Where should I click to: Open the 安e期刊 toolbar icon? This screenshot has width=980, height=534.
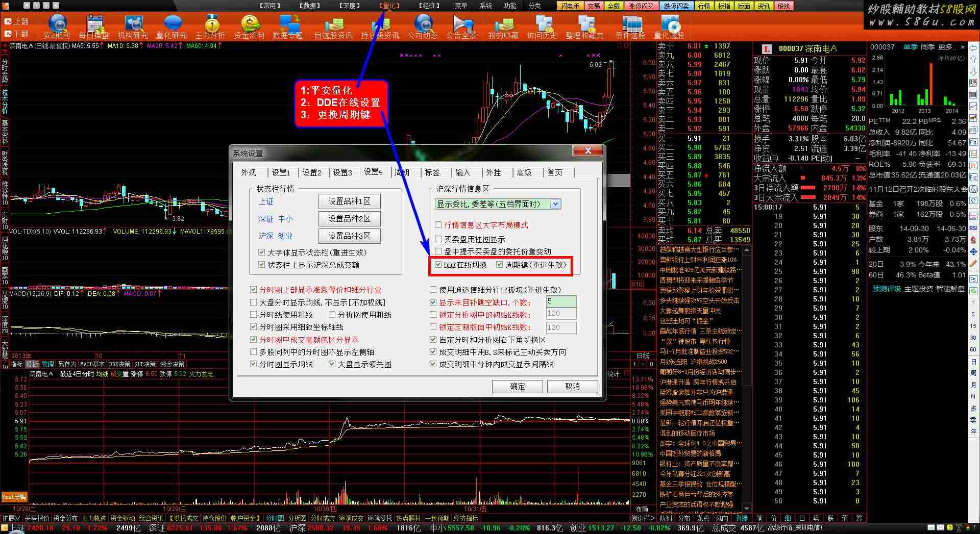(57, 27)
